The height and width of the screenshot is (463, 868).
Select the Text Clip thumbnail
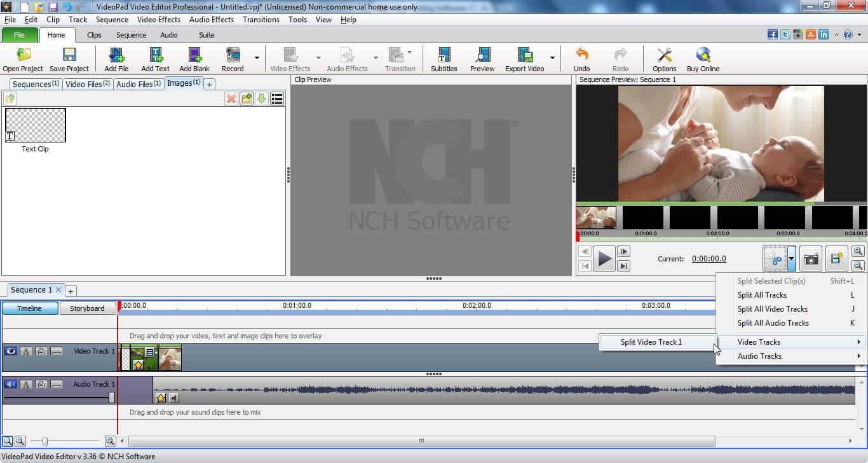(x=36, y=125)
